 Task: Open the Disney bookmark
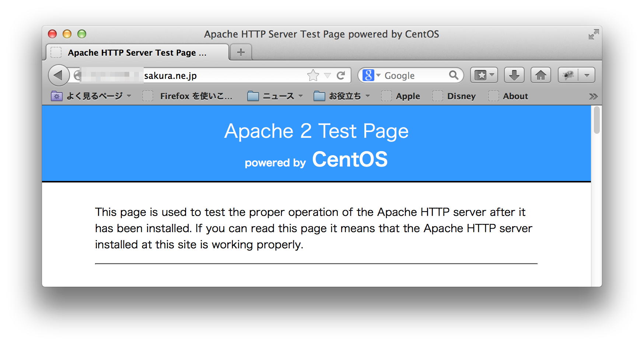pyautogui.click(x=454, y=96)
